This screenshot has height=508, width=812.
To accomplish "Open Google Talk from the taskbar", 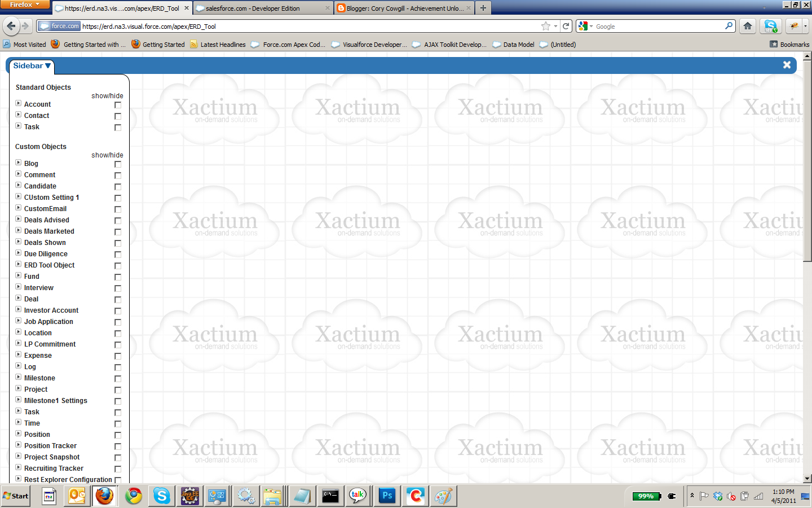I will pyautogui.click(x=358, y=496).
